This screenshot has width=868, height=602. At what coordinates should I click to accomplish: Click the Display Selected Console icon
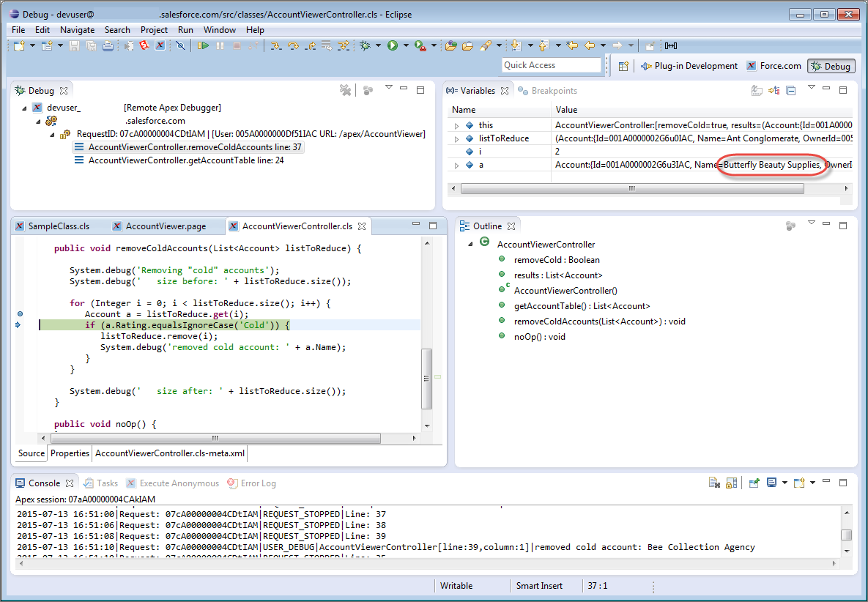(772, 483)
